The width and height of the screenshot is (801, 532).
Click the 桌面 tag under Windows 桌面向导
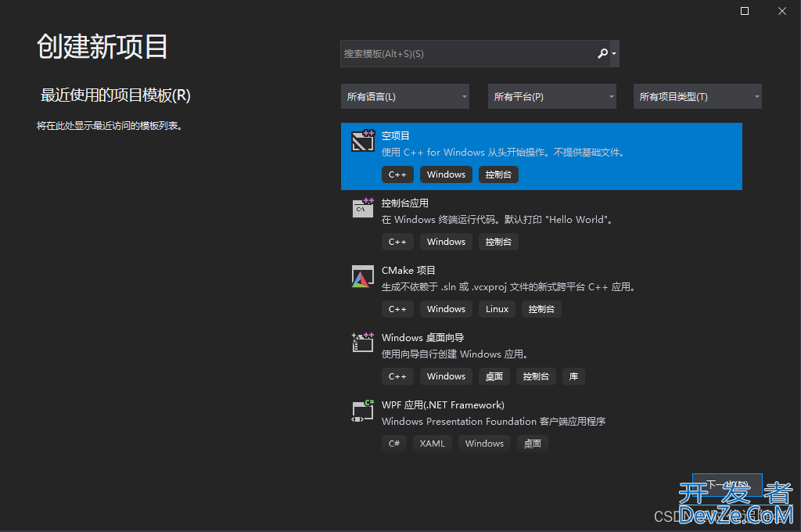[x=494, y=376]
